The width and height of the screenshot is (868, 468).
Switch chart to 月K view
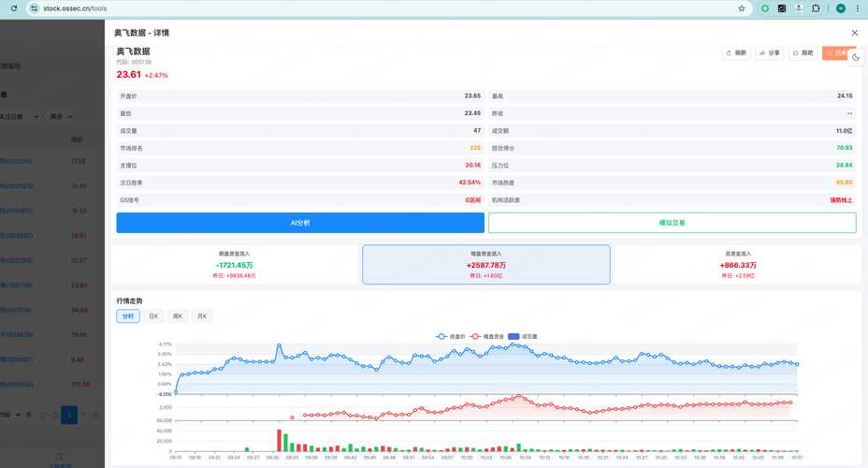point(202,316)
